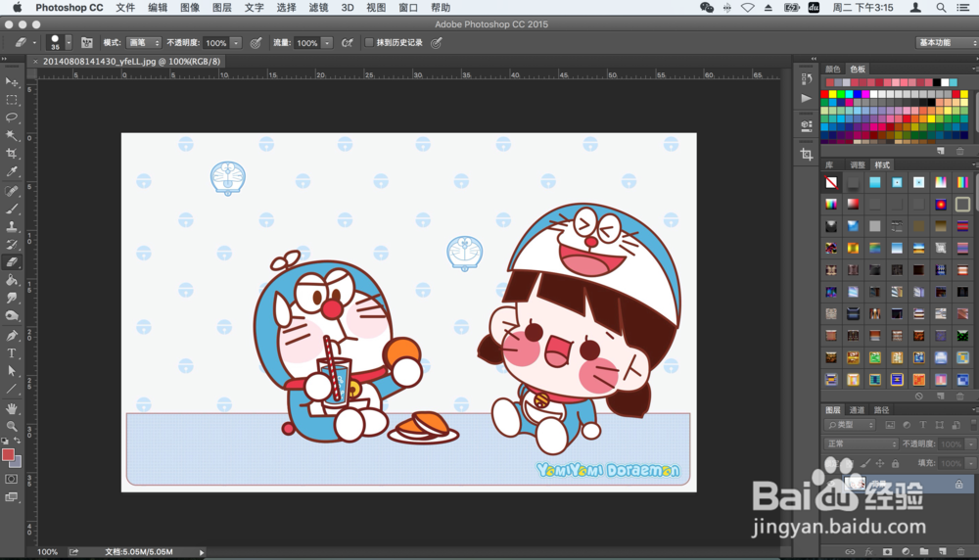Select the Path Selection tool
This screenshot has height=560, width=979.
(x=12, y=371)
